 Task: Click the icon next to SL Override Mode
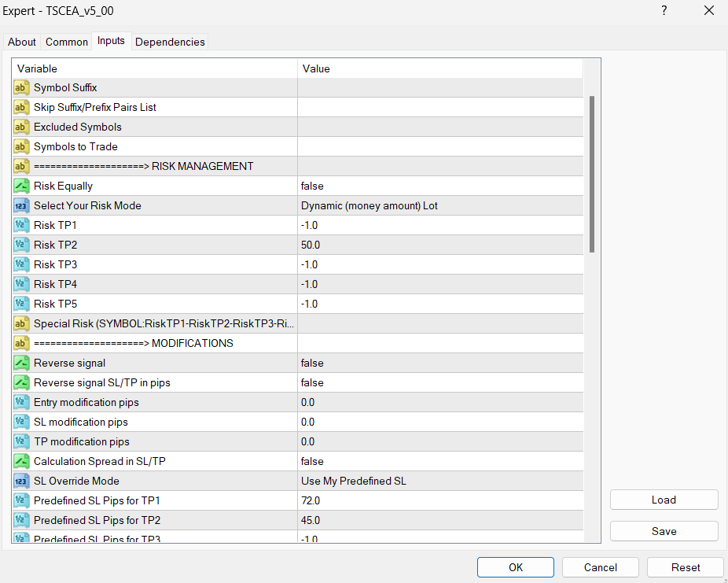[x=22, y=481]
